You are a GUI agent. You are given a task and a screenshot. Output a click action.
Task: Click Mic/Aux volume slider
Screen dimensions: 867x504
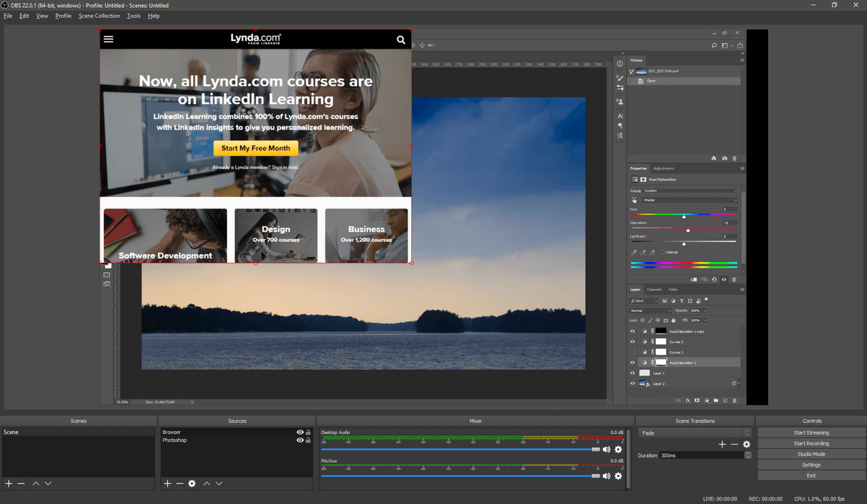[x=460, y=476]
